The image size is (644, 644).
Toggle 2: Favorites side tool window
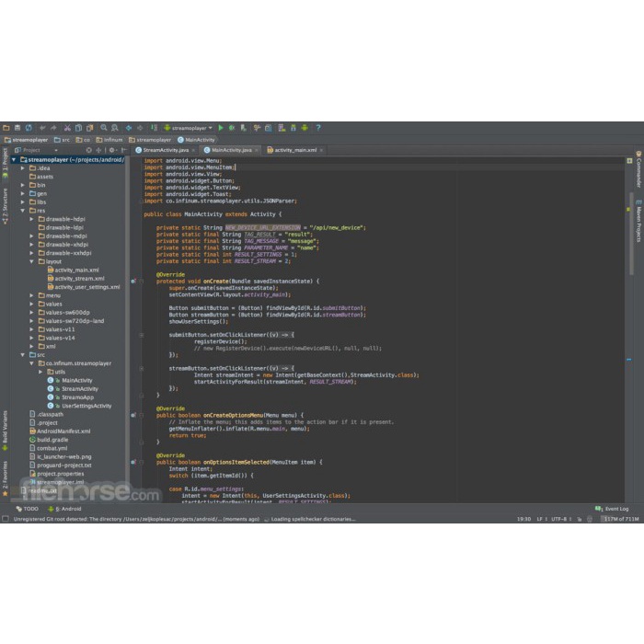[x=5, y=478]
